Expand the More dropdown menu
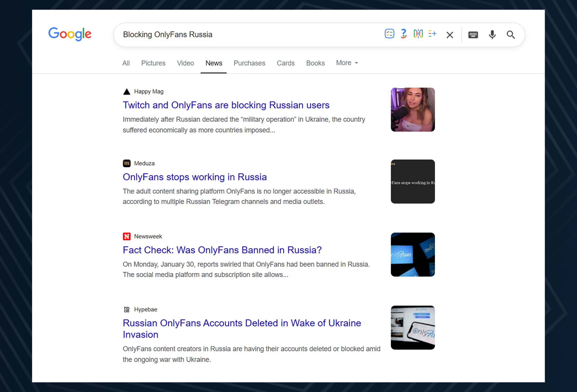The height and width of the screenshot is (392, 577). pyautogui.click(x=347, y=63)
